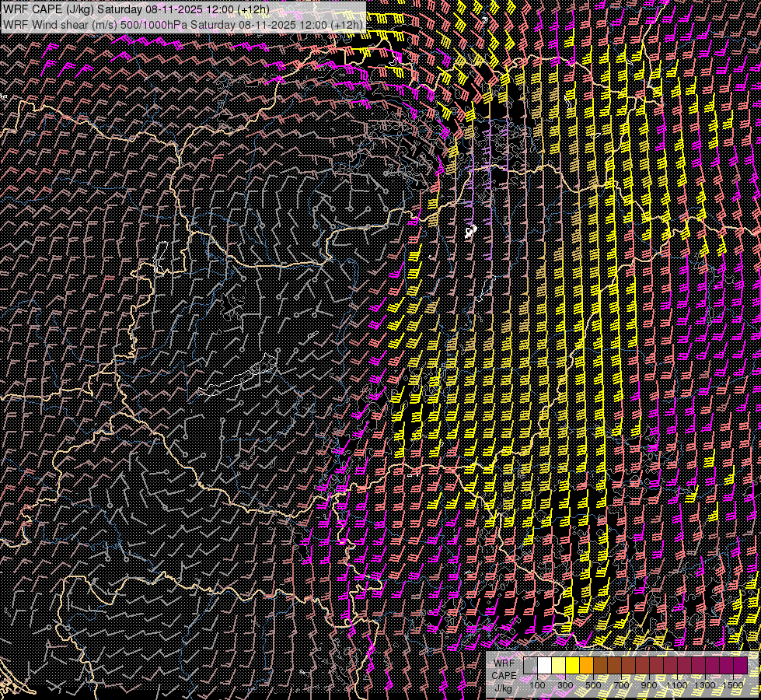The image size is (761, 700).
Task: Pick the rightmost dark purple legend swatch
Action: pos(740,666)
